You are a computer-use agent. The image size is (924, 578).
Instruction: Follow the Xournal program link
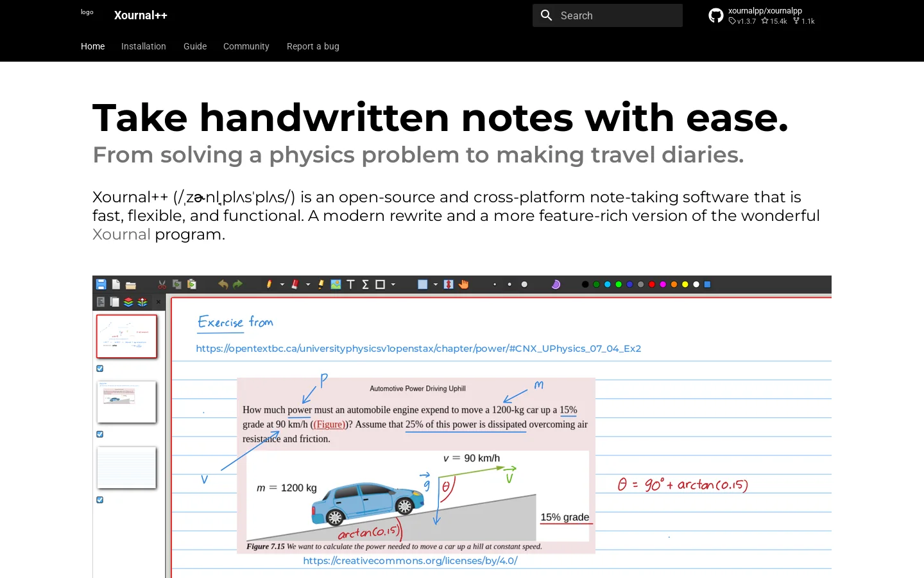pos(121,234)
